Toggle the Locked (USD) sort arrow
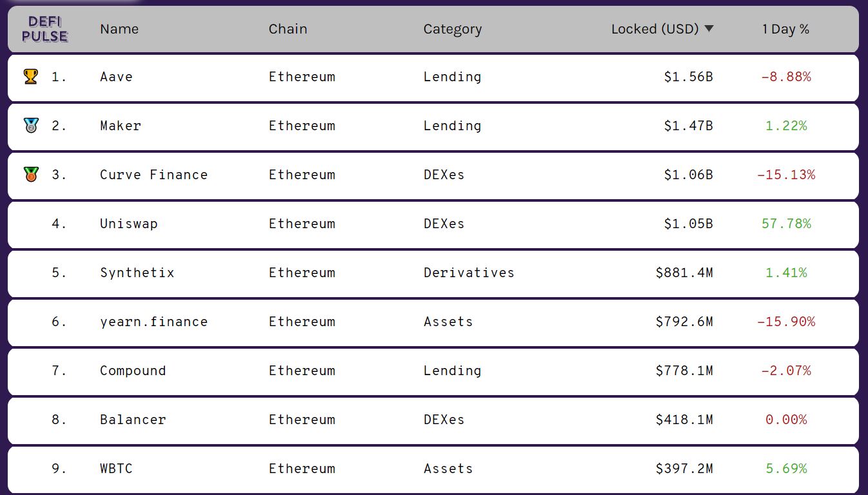This screenshot has height=495, width=868. (x=709, y=29)
